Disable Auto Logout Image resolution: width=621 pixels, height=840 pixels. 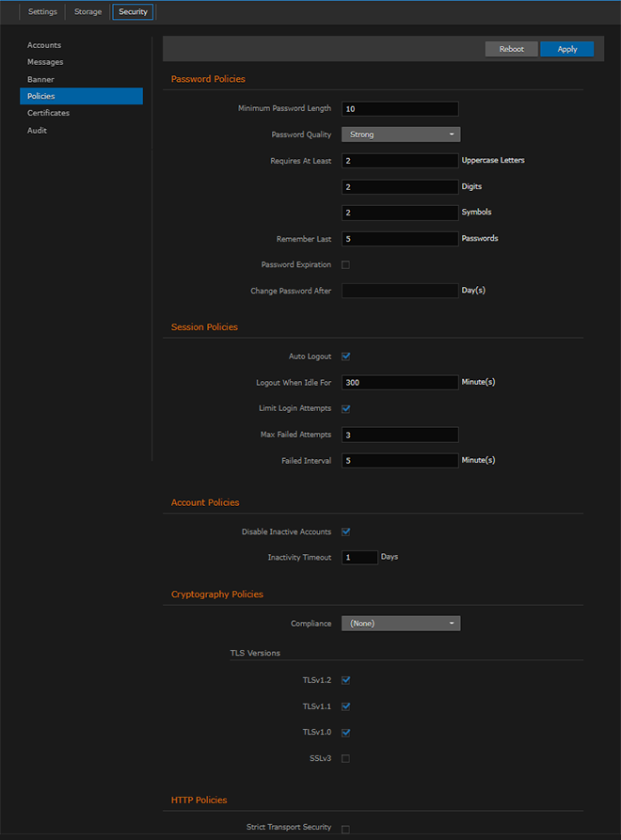point(345,356)
